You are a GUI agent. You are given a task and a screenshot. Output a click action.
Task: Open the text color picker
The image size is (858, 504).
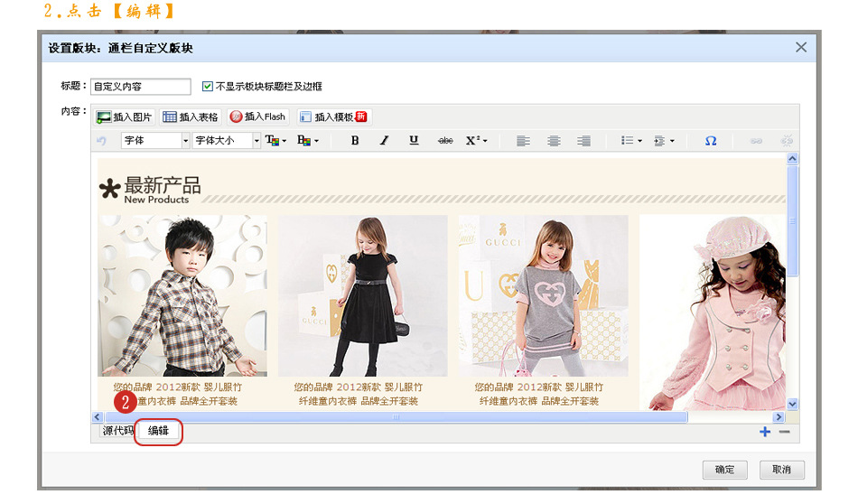[x=275, y=141]
